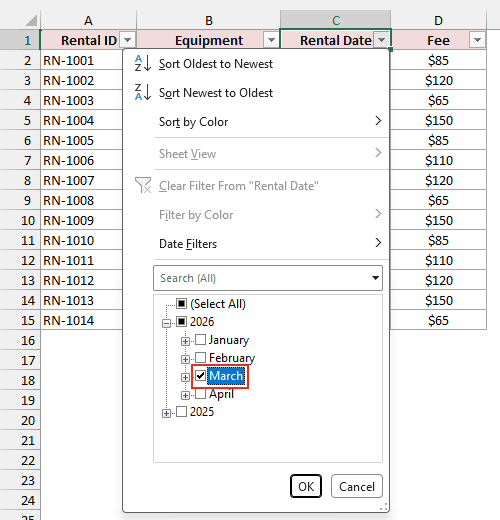Expand the February tree node
This screenshot has height=520, width=500.
pos(185,359)
